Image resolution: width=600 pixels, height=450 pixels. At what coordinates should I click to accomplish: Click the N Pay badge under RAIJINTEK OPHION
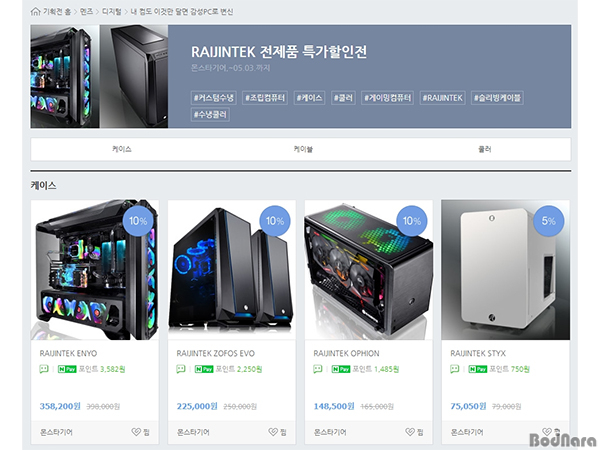[341, 369]
